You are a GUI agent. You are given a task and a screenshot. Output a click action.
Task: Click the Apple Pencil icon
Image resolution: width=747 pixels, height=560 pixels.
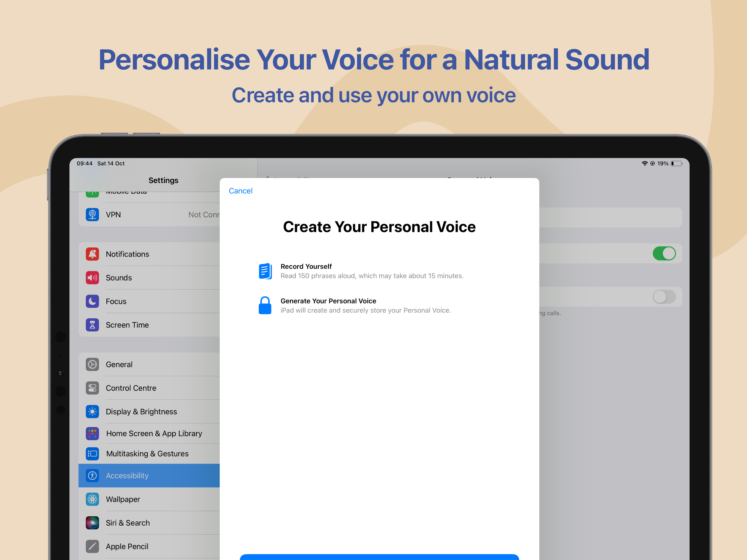click(x=92, y=547)
